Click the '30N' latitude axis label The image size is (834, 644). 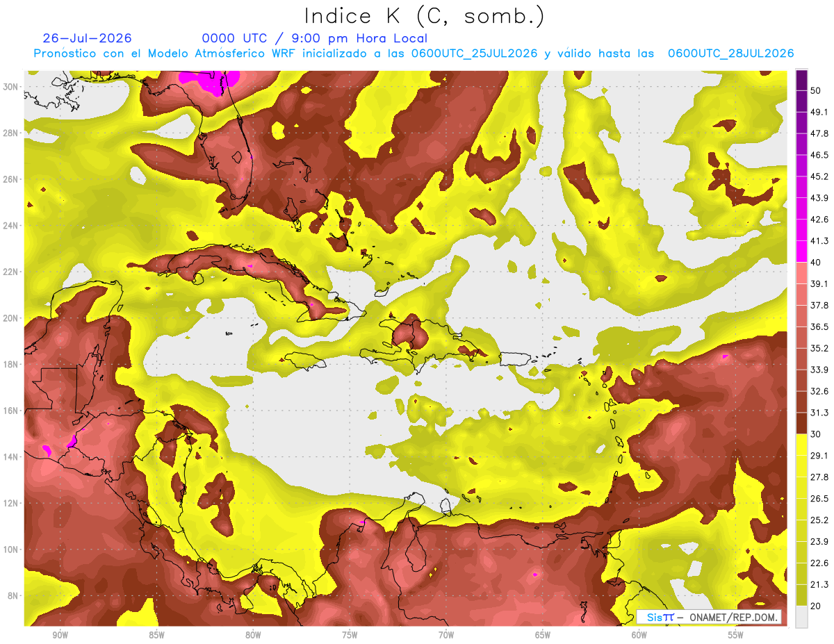pyautogui.click(x=10, y=86)
